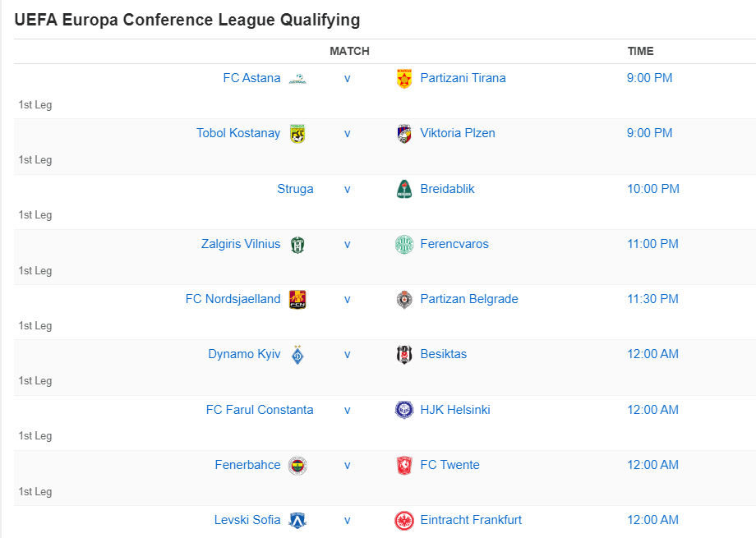Click the FC Astana club crest
The height and width of the screenshot is (538, 756).
pyautogui.click(x=297, y=78)
